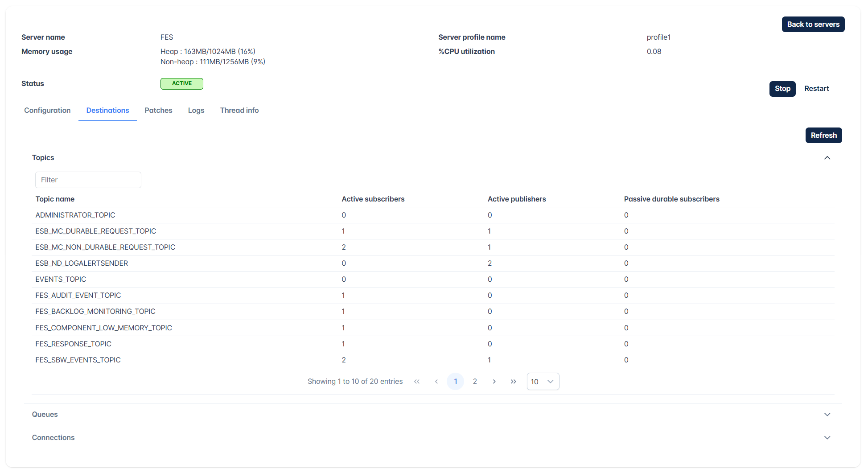Select the FES_BACKLOG_MONITORING_TOPIC row
This screenshot has width=868, height=473.
tap(433, 312)
